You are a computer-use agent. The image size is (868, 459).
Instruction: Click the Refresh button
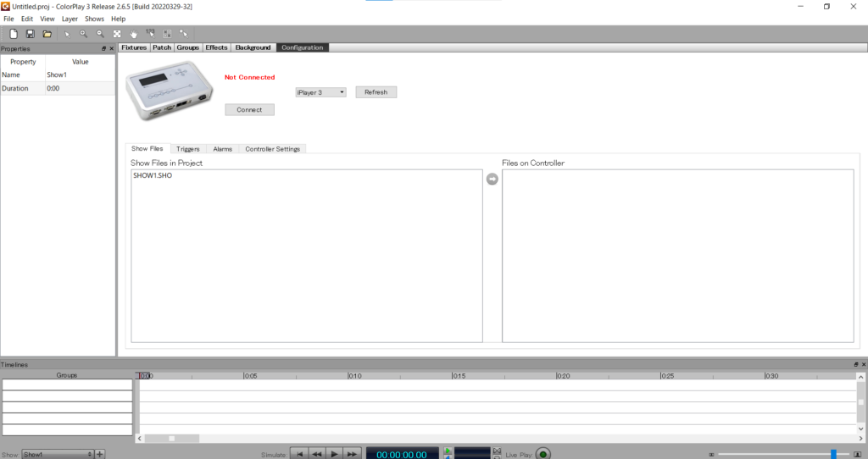[x=376, y=92]
